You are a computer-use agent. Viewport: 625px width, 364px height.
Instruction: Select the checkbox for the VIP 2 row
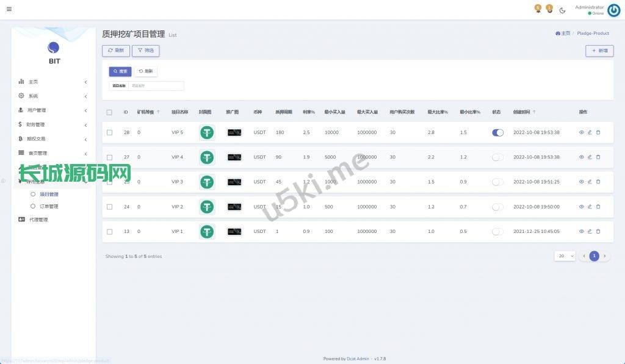coord(109,207)
